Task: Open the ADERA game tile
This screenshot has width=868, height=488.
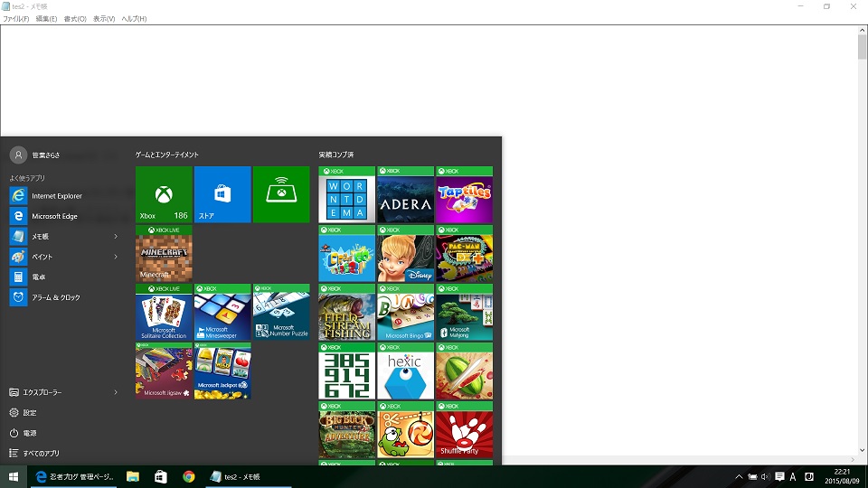Action: click(406, 194)
